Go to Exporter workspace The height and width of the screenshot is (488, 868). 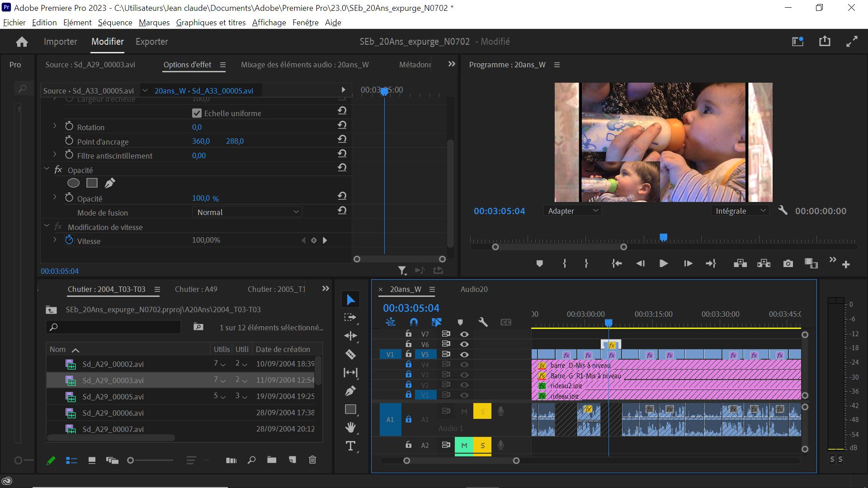click(x=152, y=42)
